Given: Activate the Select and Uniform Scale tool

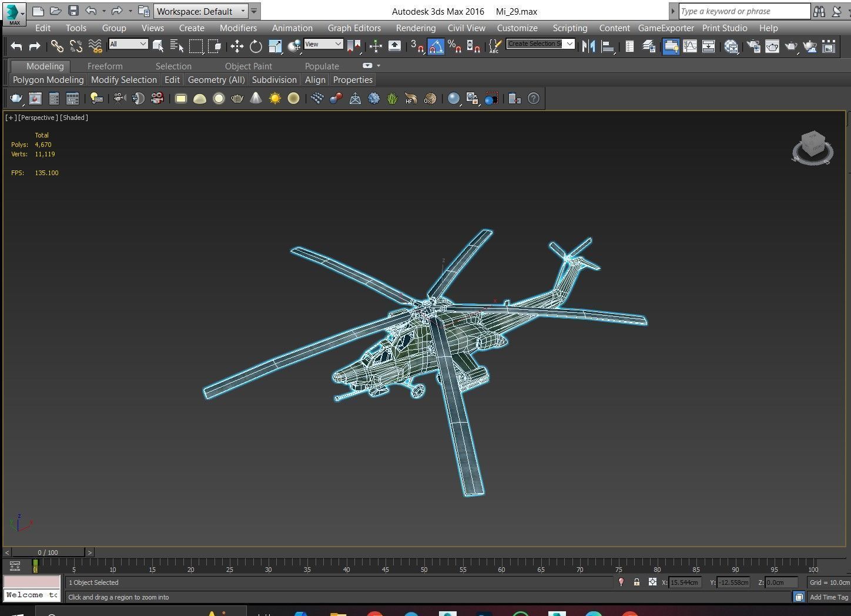Looking at the screenshot, I should (275, 46).
